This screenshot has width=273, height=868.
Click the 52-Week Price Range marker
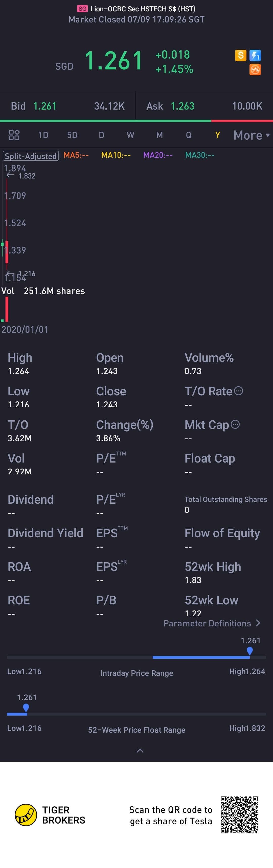[26, 708]
